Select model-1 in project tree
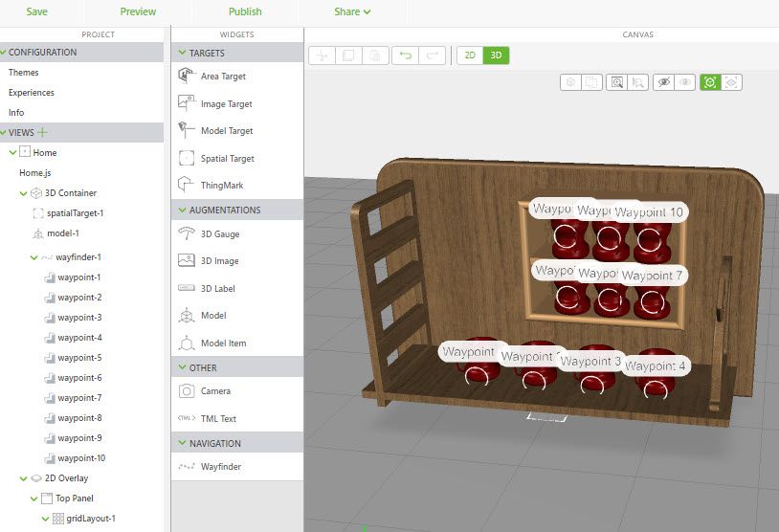Image resolution: width=779 pixels, height=532 pixels. click(62, 233)
